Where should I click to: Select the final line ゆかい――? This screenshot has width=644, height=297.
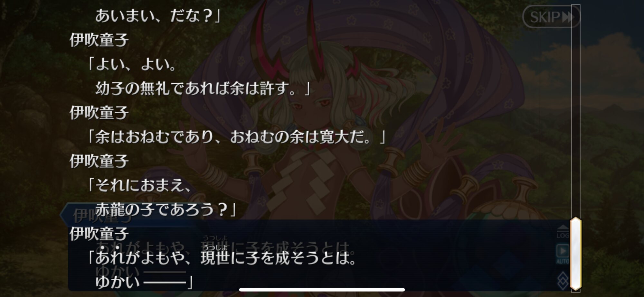(144, 282)
